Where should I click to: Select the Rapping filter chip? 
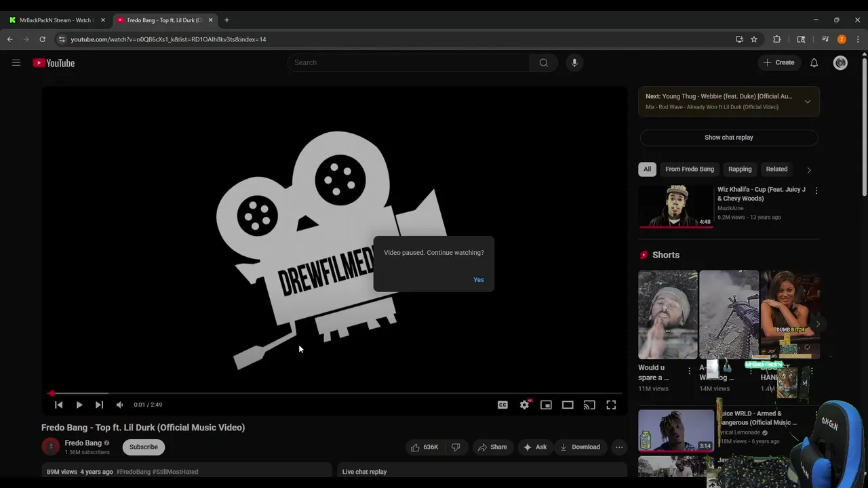pyautogui.click(x=740, y=169)
